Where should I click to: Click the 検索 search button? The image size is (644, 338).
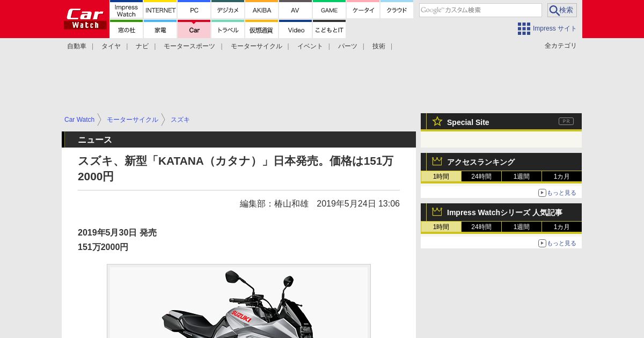tap(562, 10)
